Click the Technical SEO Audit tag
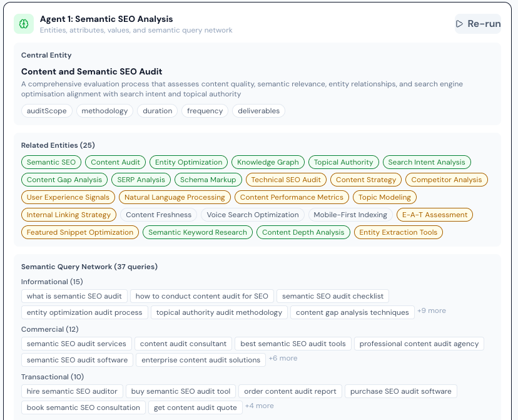Viewport: 518px width, 420px height. click(x=286, y=180)
